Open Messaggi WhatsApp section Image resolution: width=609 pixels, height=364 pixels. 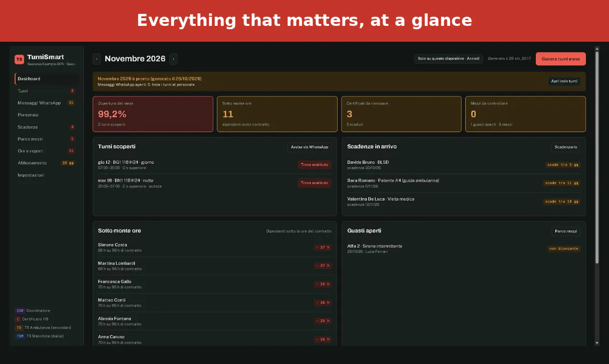pos(46,102)
